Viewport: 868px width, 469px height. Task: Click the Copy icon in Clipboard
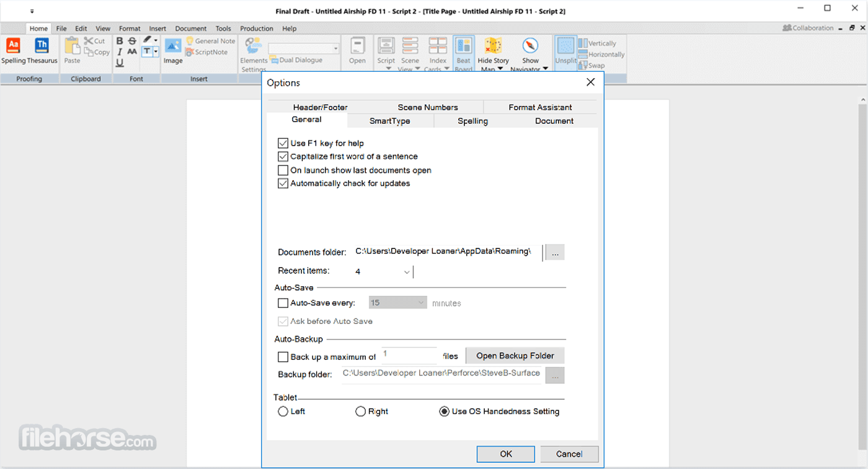tap(89, 52)
